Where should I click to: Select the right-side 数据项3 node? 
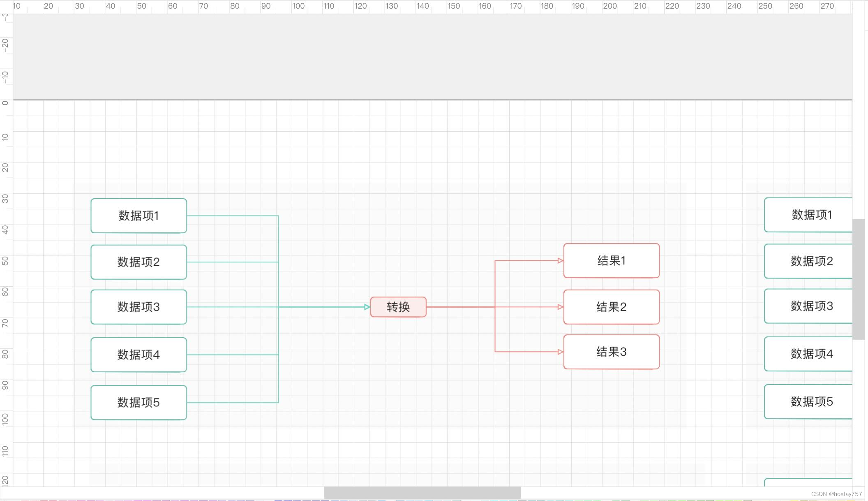click(808, 306)
